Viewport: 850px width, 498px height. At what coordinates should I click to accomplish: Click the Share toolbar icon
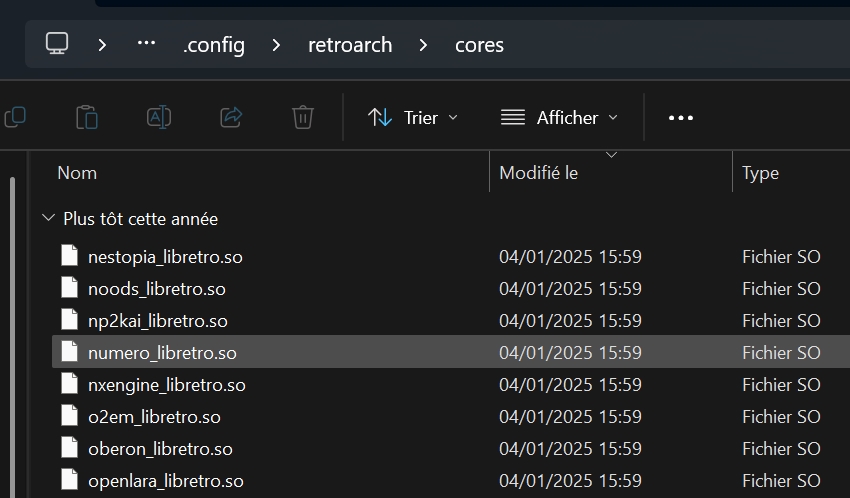231,117
